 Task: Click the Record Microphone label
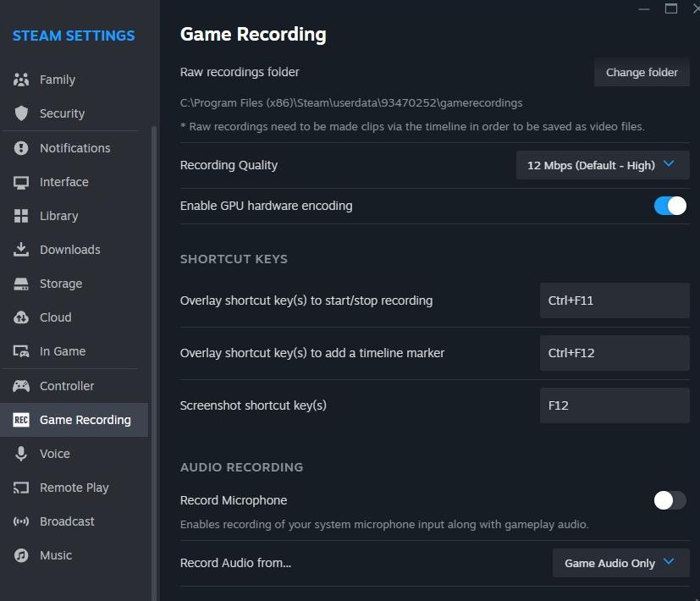(x=234, y=500)
